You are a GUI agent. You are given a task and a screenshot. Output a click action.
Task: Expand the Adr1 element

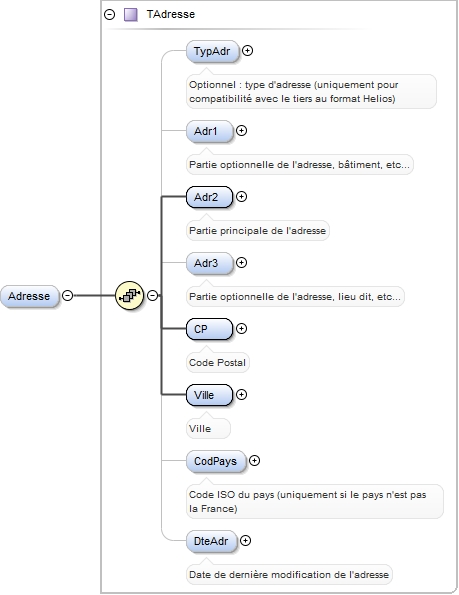click(241, 131)
